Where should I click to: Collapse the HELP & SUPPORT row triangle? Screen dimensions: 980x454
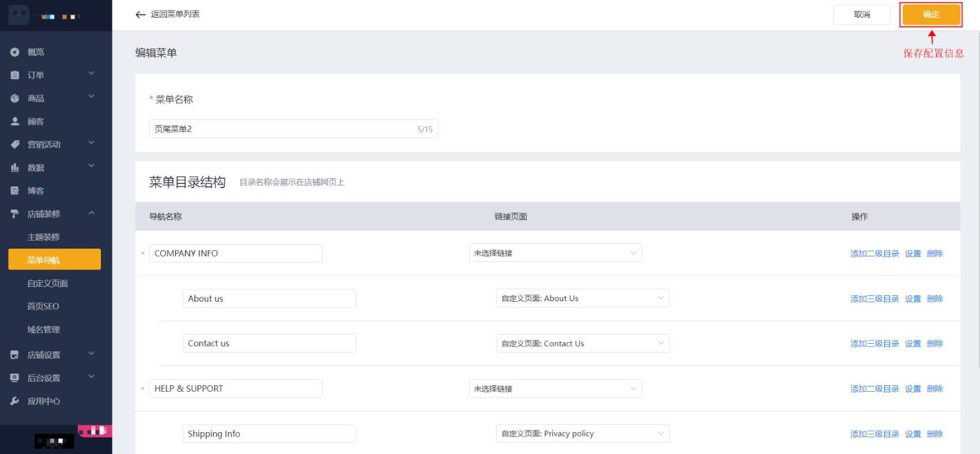click(142, 389)
